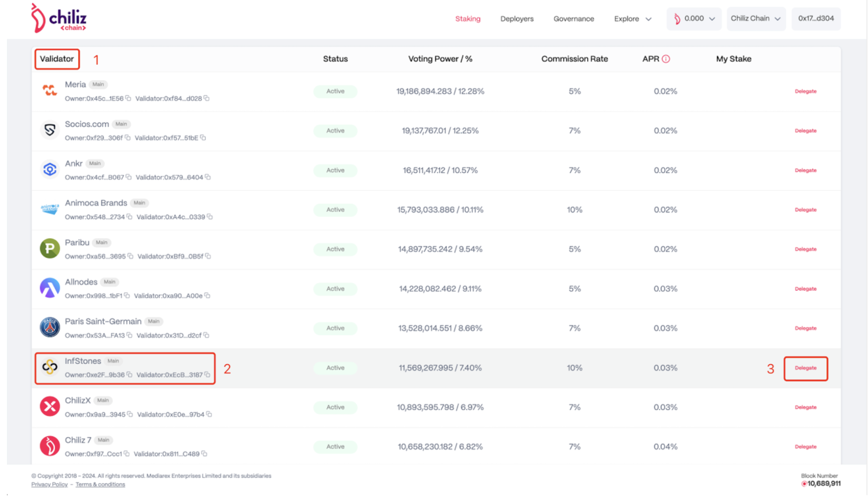Click the Chiliz 7 validator logo
The height and width of the screenshot is (497, 868).
tap(50, 446)
